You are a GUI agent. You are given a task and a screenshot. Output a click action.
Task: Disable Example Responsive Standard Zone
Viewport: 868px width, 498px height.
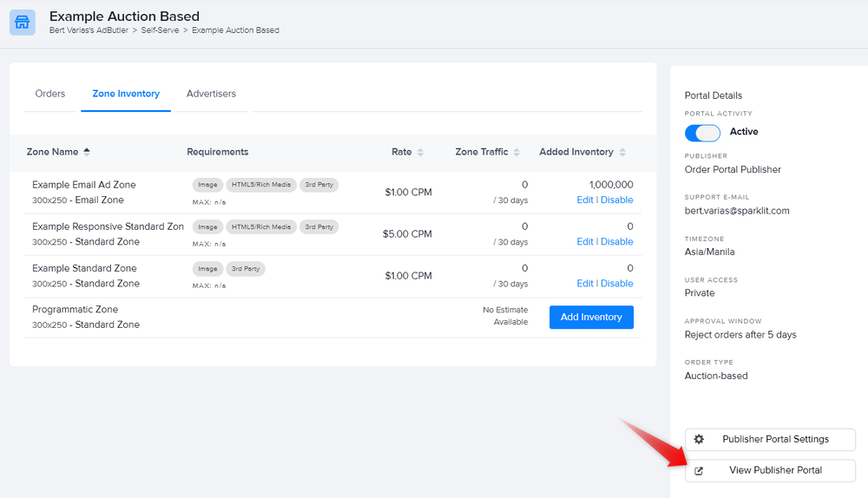point(616,241)
